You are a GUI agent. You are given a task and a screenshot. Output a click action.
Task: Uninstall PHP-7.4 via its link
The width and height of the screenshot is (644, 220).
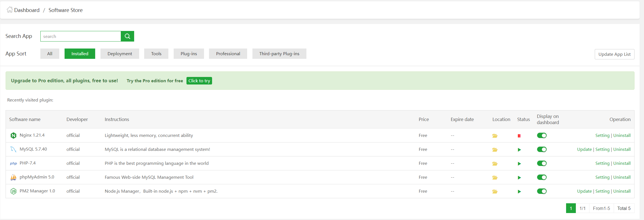coord(622,163)
